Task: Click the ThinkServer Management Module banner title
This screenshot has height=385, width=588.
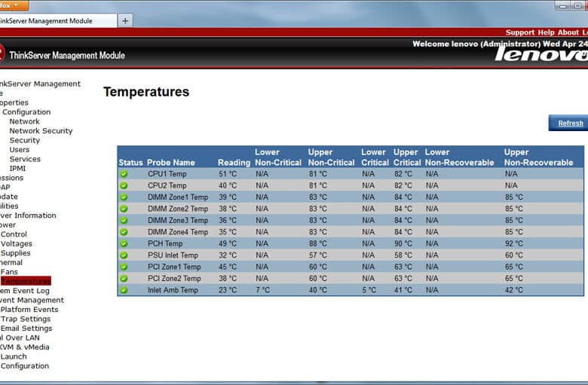Action: [67, 56]
